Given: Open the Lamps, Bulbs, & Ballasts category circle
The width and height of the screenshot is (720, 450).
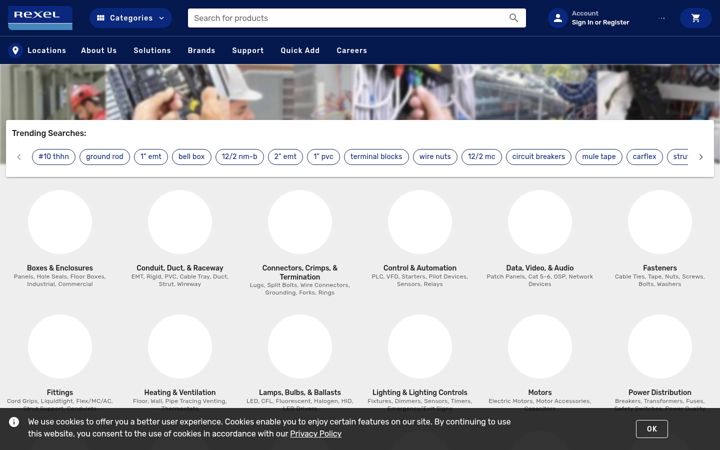Looking at the screenshot, I should coord(300,346).
